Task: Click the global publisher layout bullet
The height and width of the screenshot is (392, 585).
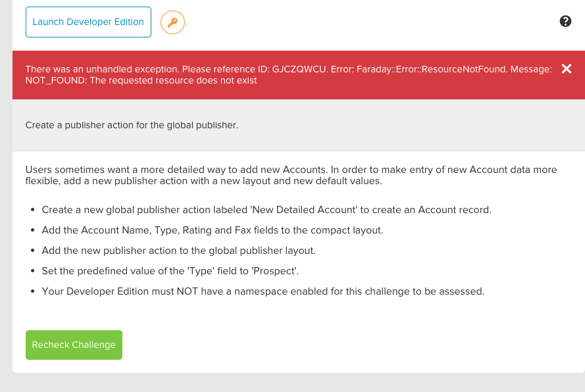Action: 178,251
